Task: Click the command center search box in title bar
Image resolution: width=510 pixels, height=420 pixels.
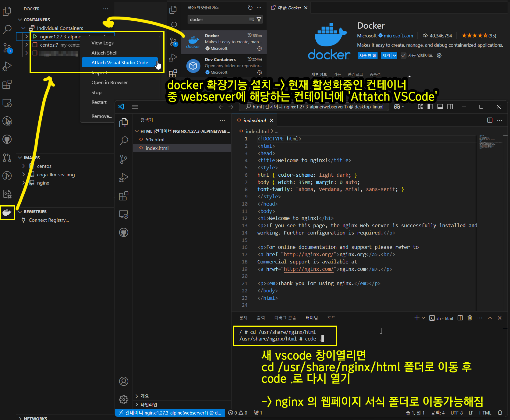Action: pos(314,107)
